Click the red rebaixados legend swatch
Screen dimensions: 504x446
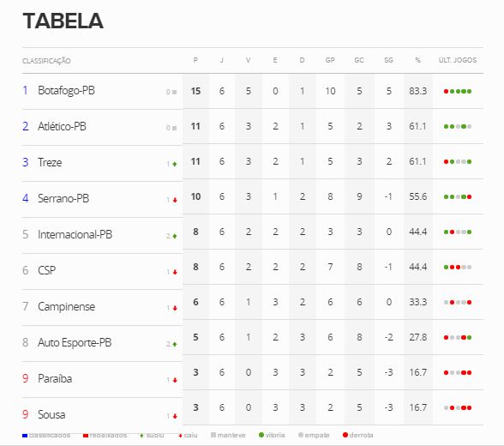(x=86, y=436)
